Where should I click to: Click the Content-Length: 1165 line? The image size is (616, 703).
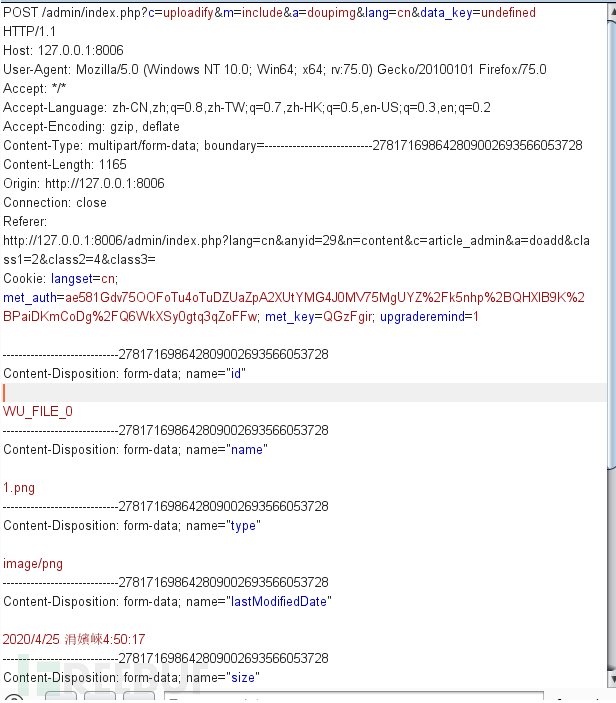(65, 165)
